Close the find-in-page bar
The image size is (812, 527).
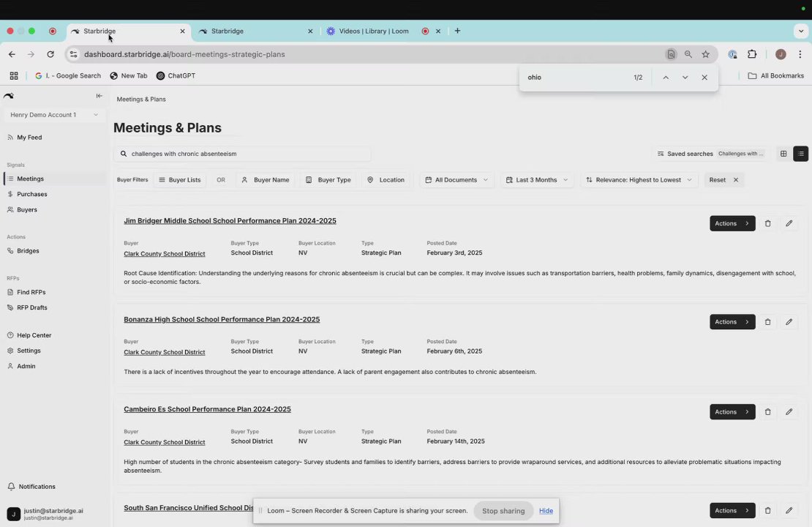pyautogui.click(x=704, y=78)
